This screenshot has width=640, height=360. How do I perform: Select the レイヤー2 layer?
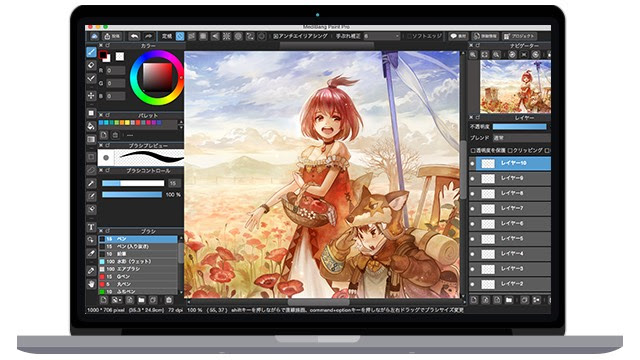tap(509, 284)
